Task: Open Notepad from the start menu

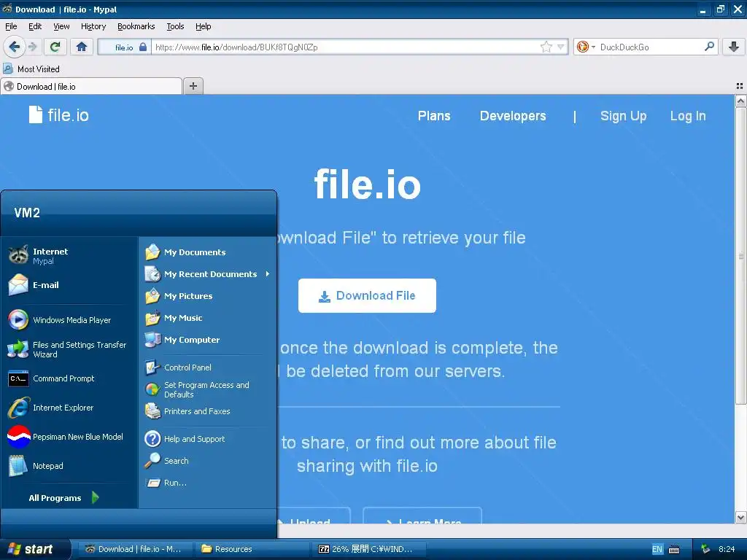Action: point(69,466)
